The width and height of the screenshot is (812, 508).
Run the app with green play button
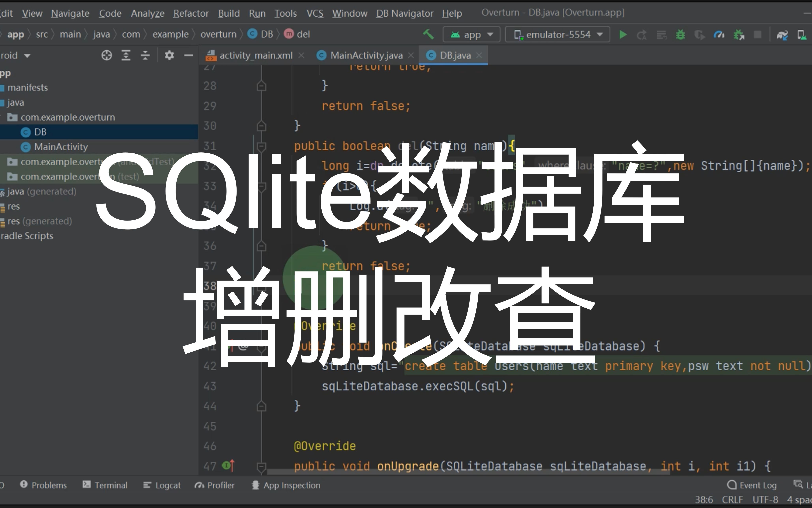click(x=623, y=35)
